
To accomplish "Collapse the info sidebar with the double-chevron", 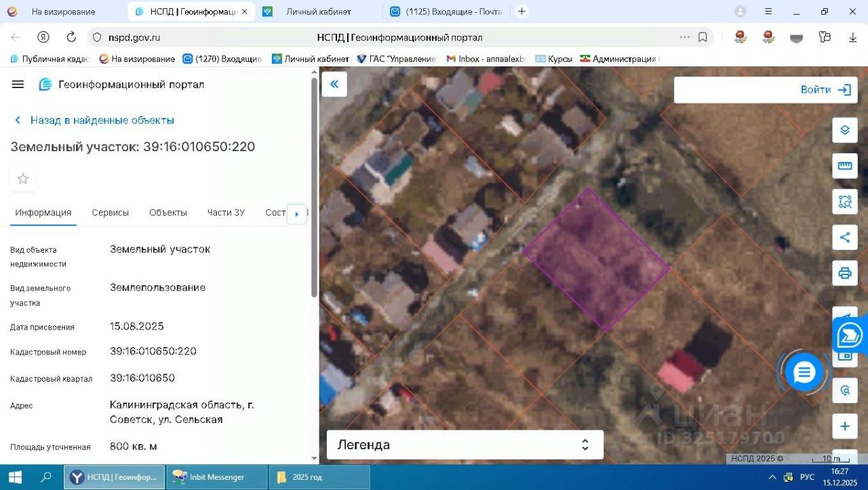I will click(334, 84).
